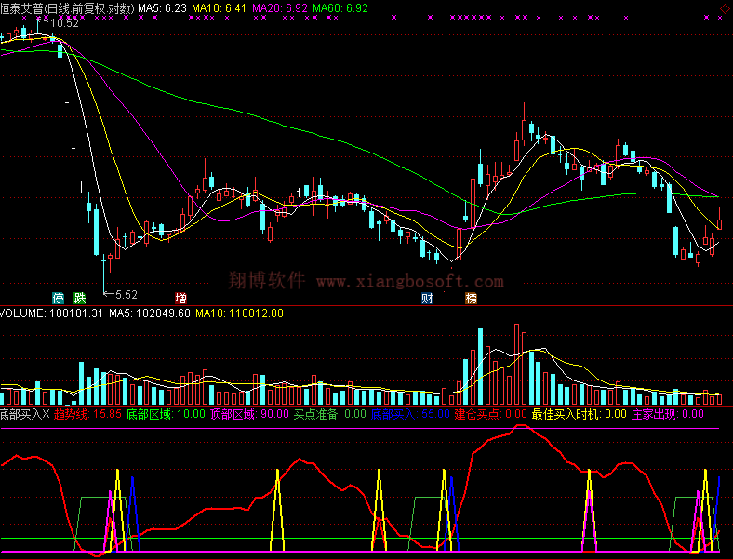Click the orange 榜 ranking marker
The height and width of the screenshot is (560, 733).
click(472, 298)
